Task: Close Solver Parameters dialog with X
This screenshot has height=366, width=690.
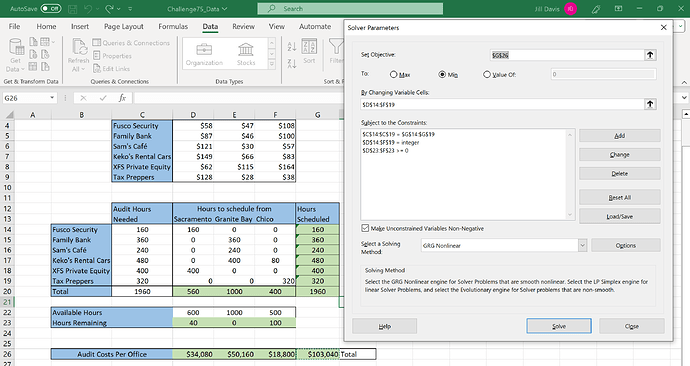Action: 664,27
